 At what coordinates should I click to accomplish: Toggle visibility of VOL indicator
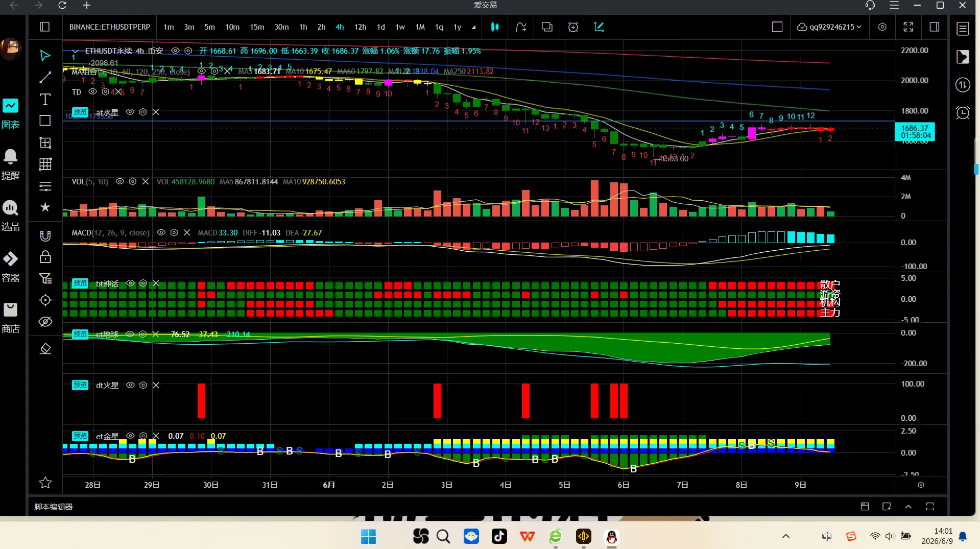tap(120, 181)
